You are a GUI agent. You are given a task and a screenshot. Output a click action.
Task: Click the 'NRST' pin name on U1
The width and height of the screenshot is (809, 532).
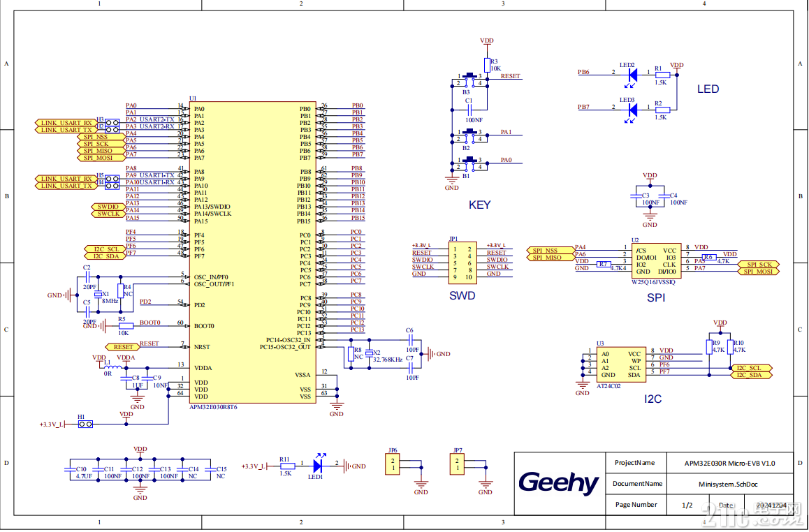point(202,347)
